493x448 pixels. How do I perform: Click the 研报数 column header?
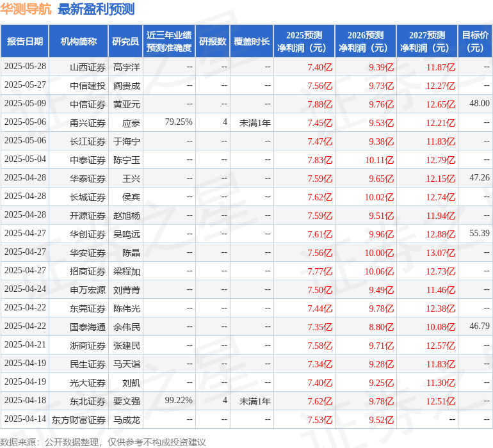(x=213, y=42)
